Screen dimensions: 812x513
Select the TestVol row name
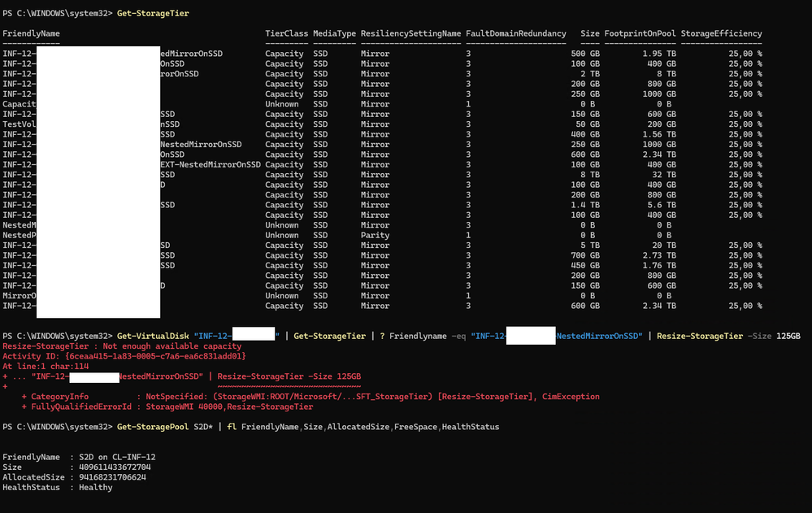(20, 124)
